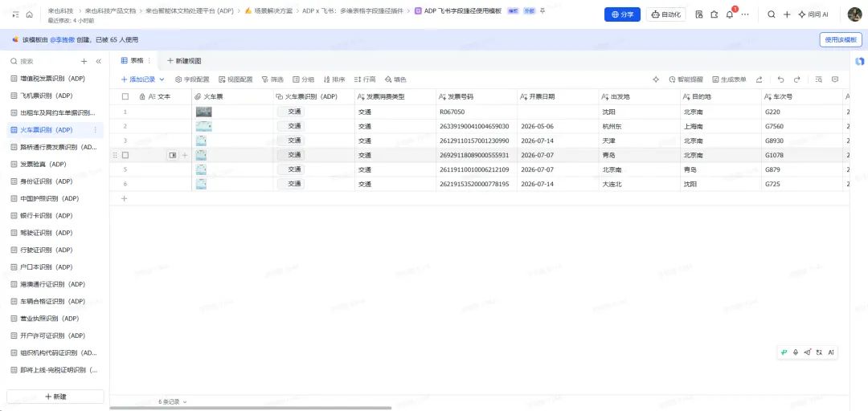
Task: Open the train ticket thumbnail in row 1
Action: tap(203, 112)
